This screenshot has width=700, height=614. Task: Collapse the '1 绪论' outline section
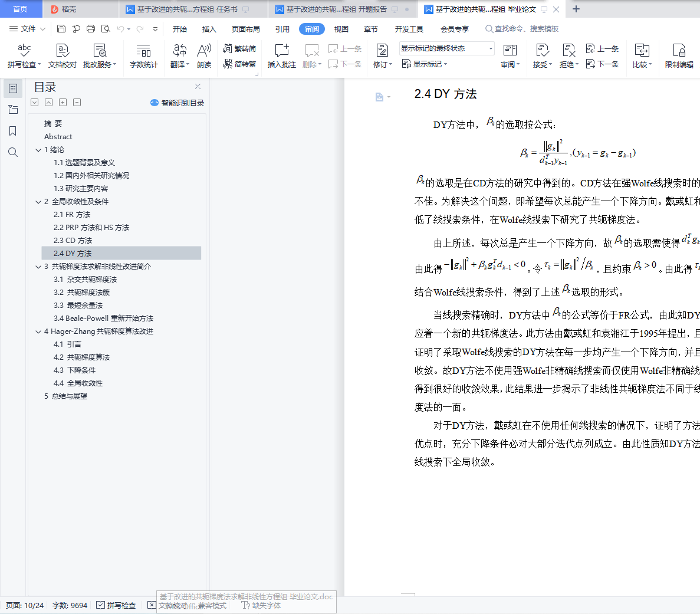[x=38, y=150]
